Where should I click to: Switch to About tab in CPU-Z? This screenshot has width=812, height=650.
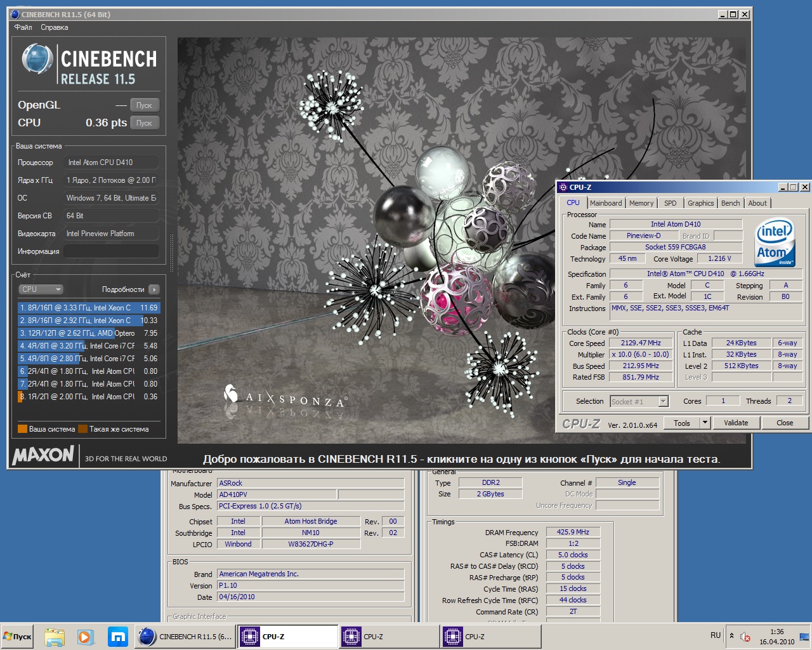click(757, 203)
